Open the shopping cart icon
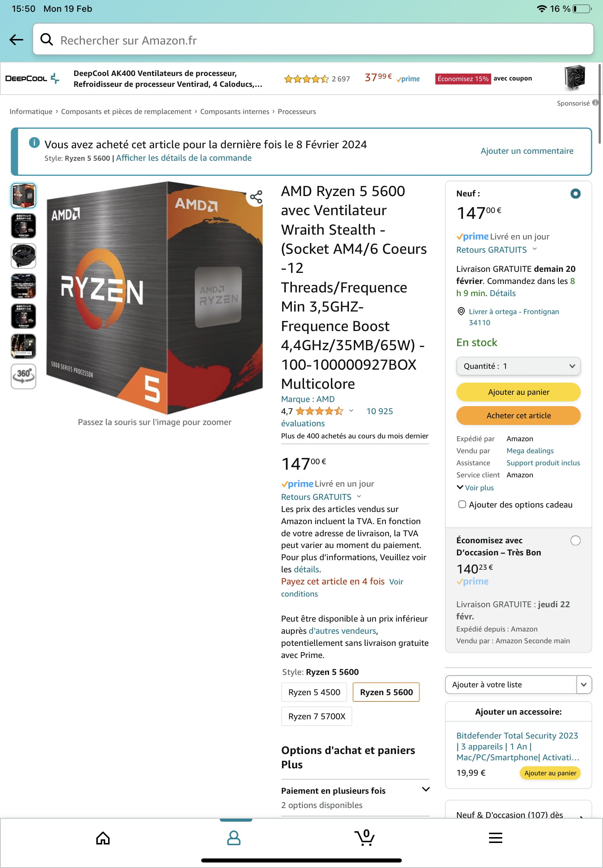 coord(365,837)
